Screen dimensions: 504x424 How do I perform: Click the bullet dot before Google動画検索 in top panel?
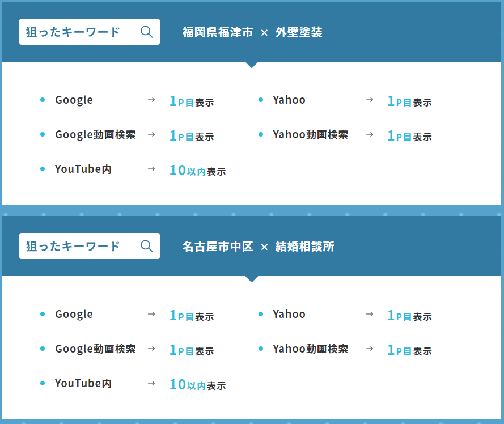coord(43,134)
